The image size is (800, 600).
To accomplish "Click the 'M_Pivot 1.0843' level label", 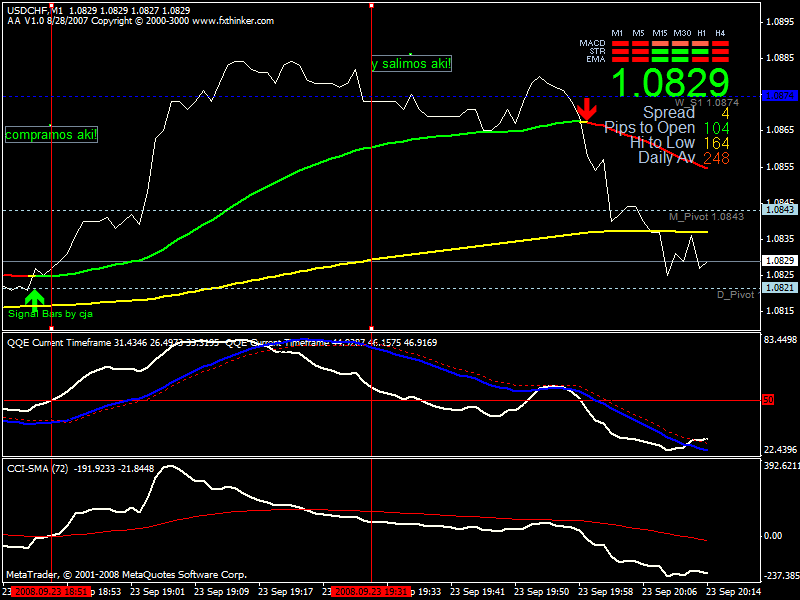I will pyautogui.click(x=707, y=217).
